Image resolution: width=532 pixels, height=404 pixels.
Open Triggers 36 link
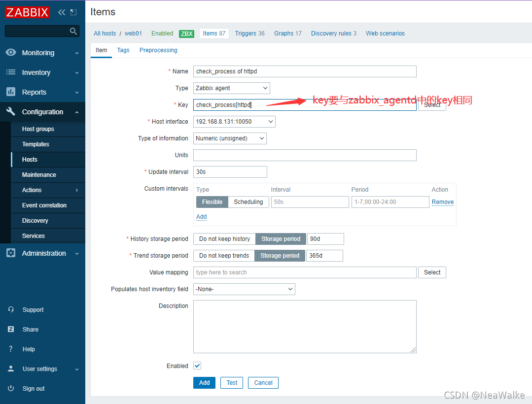click(x=249, y=34)
